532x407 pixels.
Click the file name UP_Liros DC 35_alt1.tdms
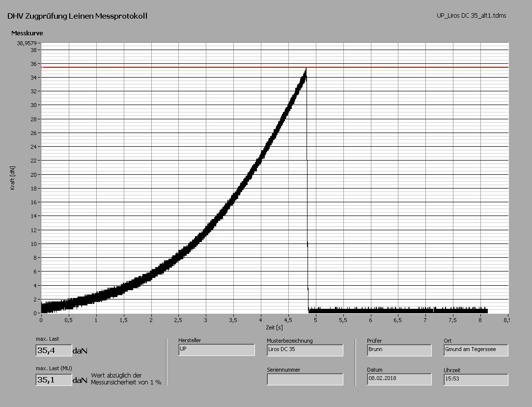[x=472, y=16]
